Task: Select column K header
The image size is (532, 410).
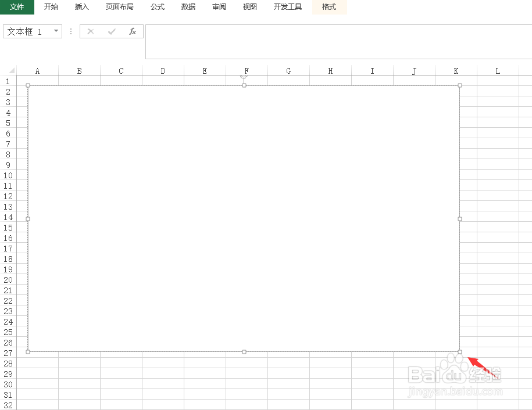Action: pyautogui.click(x=456, y=70)
